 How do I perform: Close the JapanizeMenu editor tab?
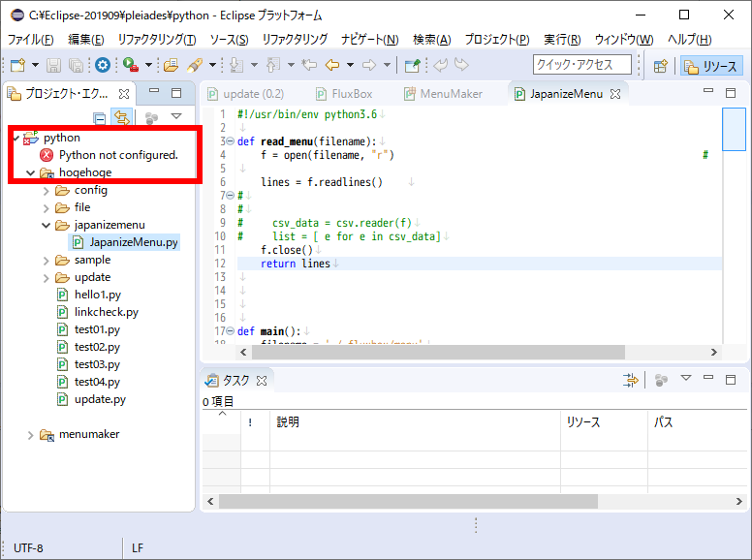pos(615,94)
